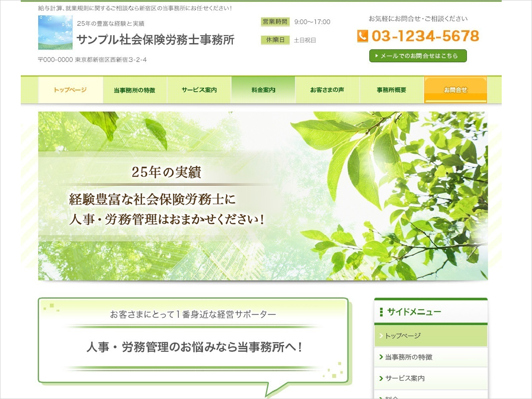Open the 料金案内 navigation tab
This screenshot has width=532, height=399.
coord(263,90)
